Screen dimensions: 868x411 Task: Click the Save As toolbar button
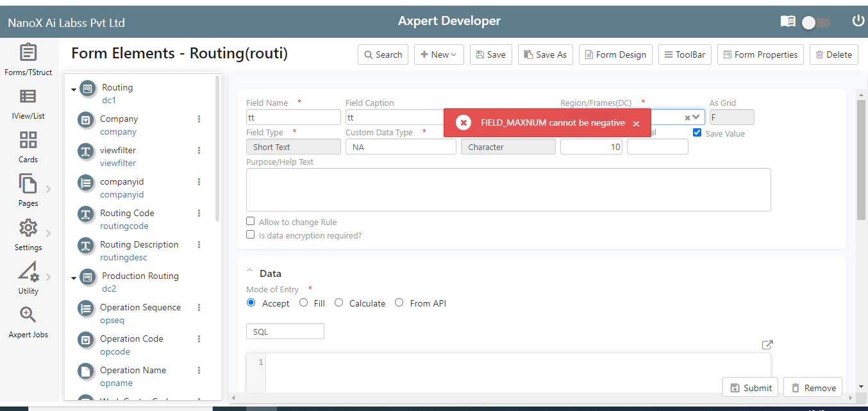point(546,55)
